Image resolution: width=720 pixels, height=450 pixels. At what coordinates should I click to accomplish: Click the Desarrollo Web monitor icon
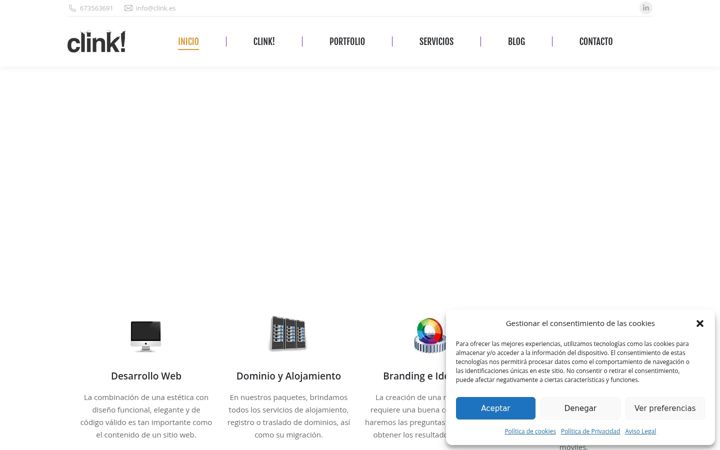[146, 335]
